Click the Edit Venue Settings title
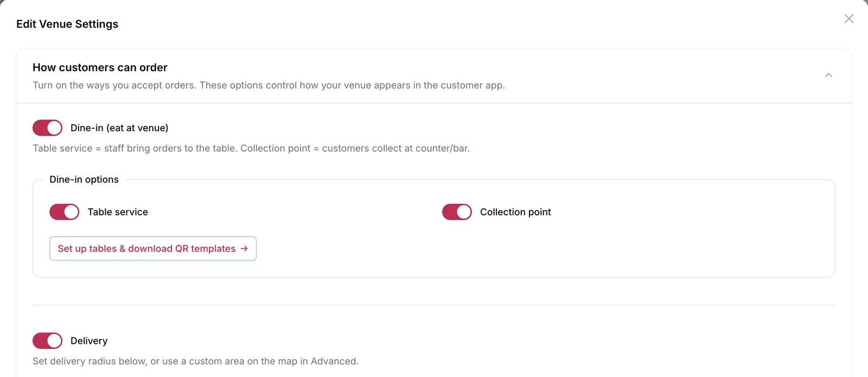 coord(67,24)
